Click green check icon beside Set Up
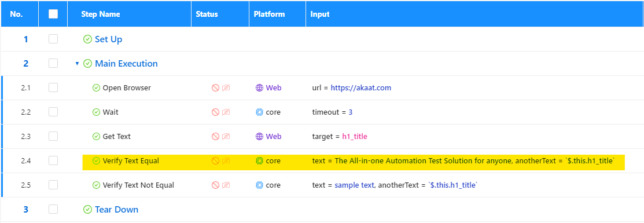 87,39
